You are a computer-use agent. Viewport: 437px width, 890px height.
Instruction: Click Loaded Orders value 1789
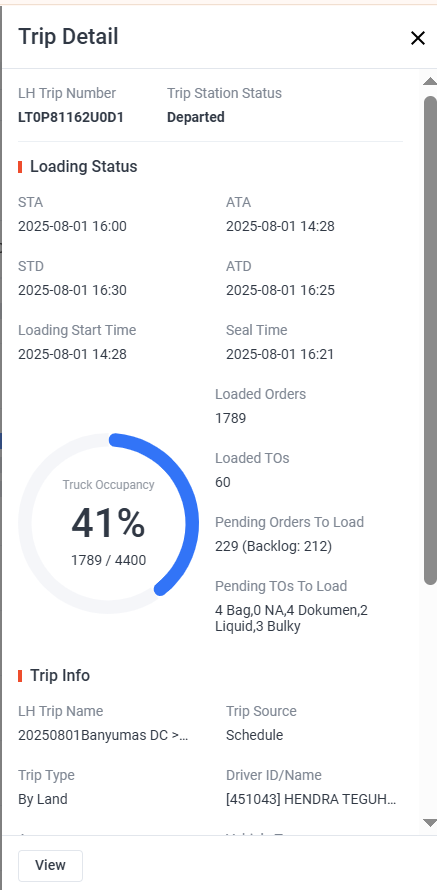tap(230, 419)
